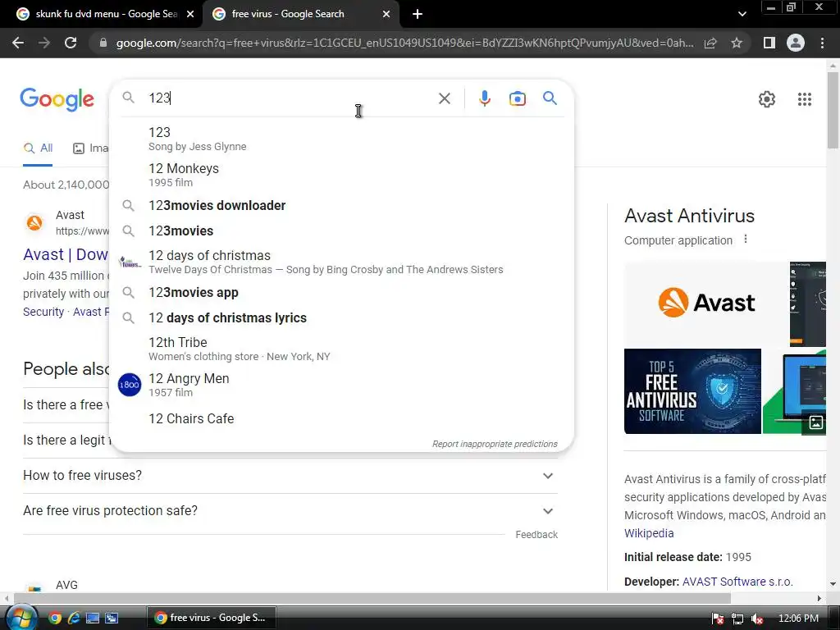Launch Internet Explorer from taskbar
Viewport: 840px width, 630px height.
pos(73,619)
